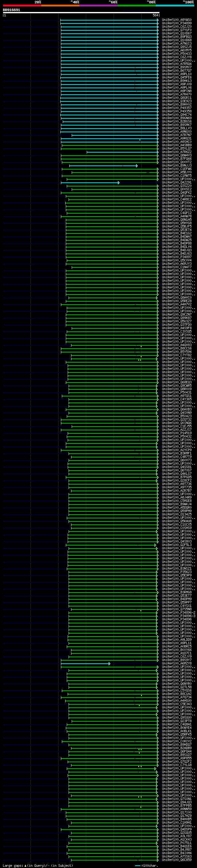
Task: Select the label UniRef100_A7NUI3
Action: coord(176,43)
